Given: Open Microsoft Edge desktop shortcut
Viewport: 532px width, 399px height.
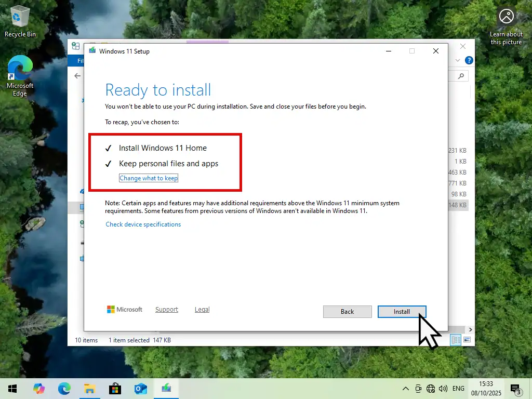Looking at the screenshot, I should click(20, 76).
